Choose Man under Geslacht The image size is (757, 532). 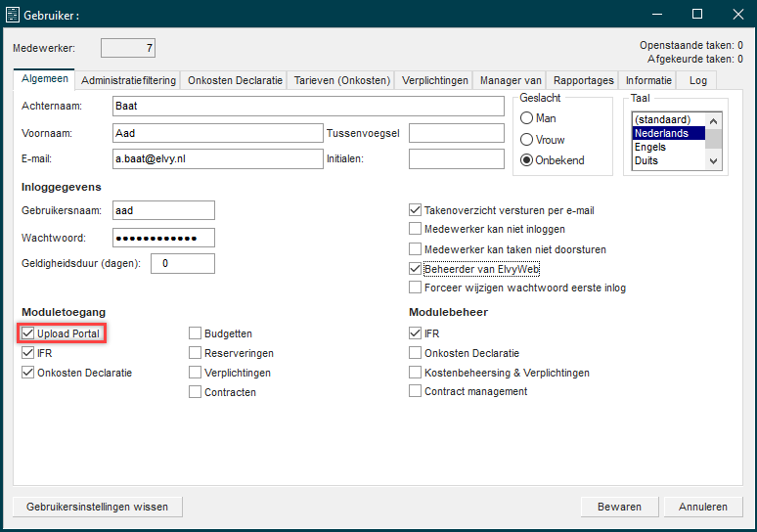527,118
